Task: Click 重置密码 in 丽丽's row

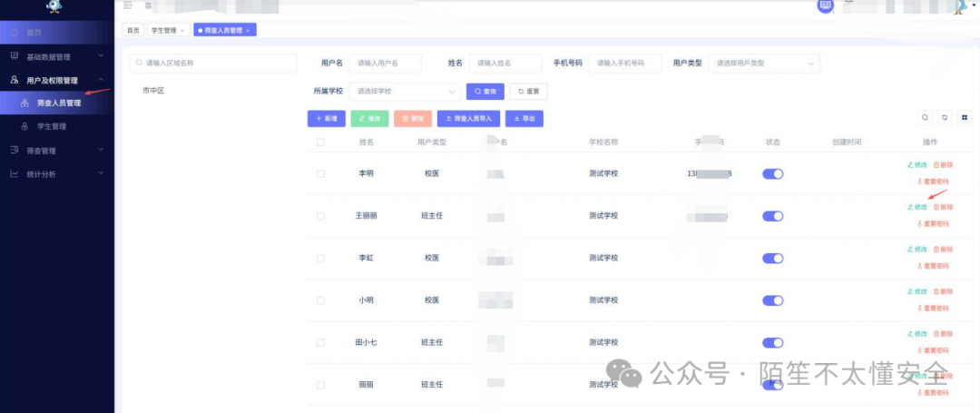Action: (933, 393)
